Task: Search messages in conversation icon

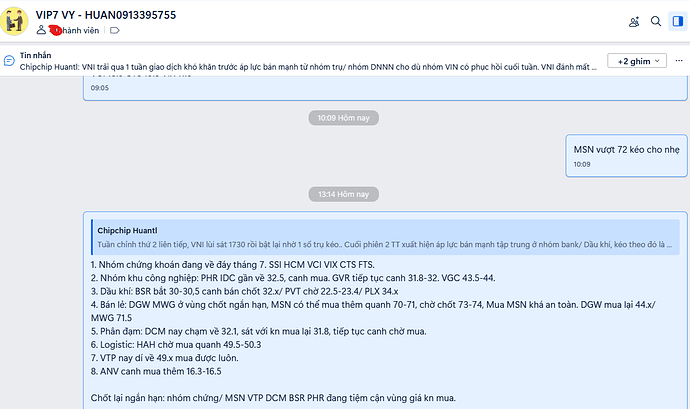Action: coord(656,21)
